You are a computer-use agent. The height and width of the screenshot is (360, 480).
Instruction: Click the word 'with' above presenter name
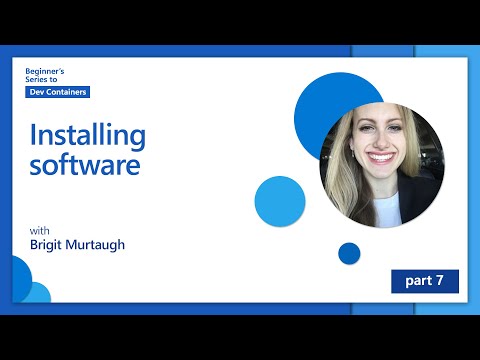[39, 231]
